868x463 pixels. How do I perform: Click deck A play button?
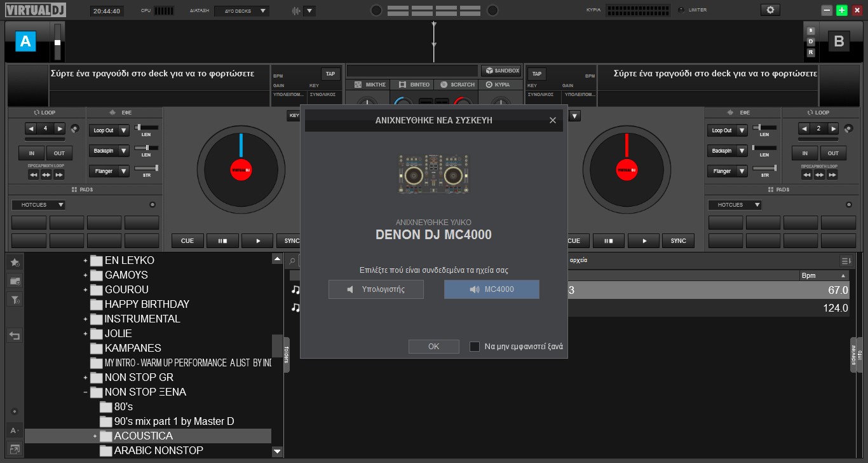[258, 241]
